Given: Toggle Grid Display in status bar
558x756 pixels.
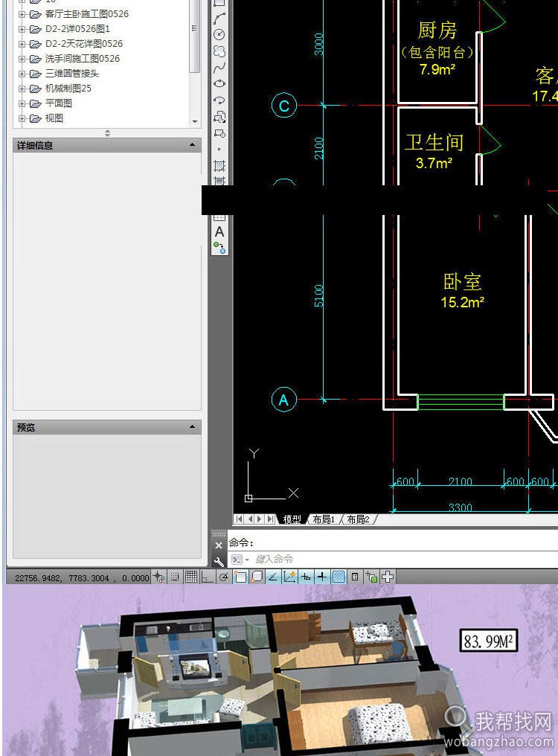Looking at the screenshot, I should tap(191, 577).
